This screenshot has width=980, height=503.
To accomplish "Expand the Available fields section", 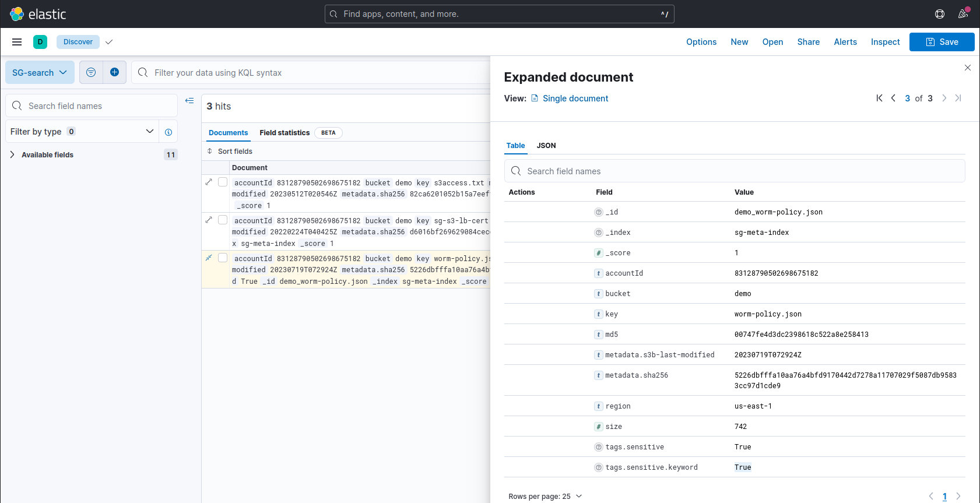I will pyautogui.click(x=13, y=155).
